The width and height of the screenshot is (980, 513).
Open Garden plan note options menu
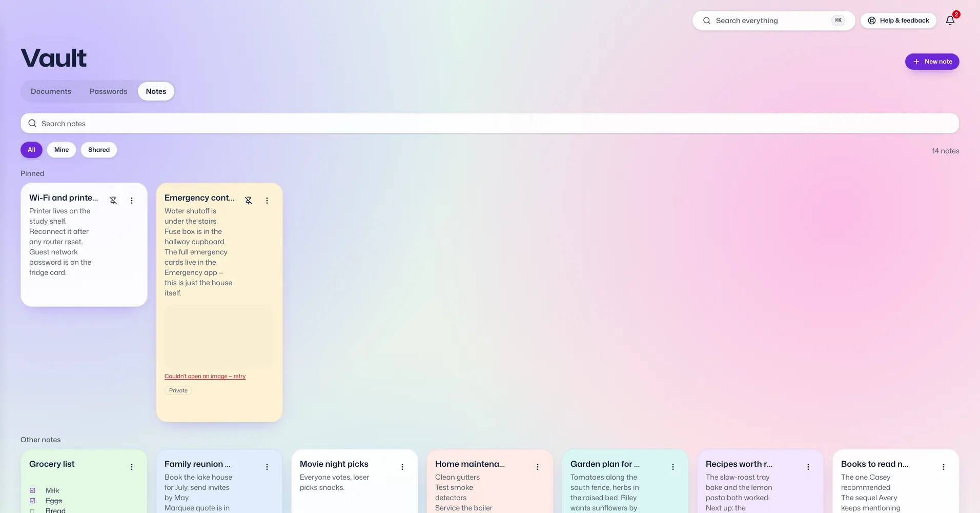(673, 467)
